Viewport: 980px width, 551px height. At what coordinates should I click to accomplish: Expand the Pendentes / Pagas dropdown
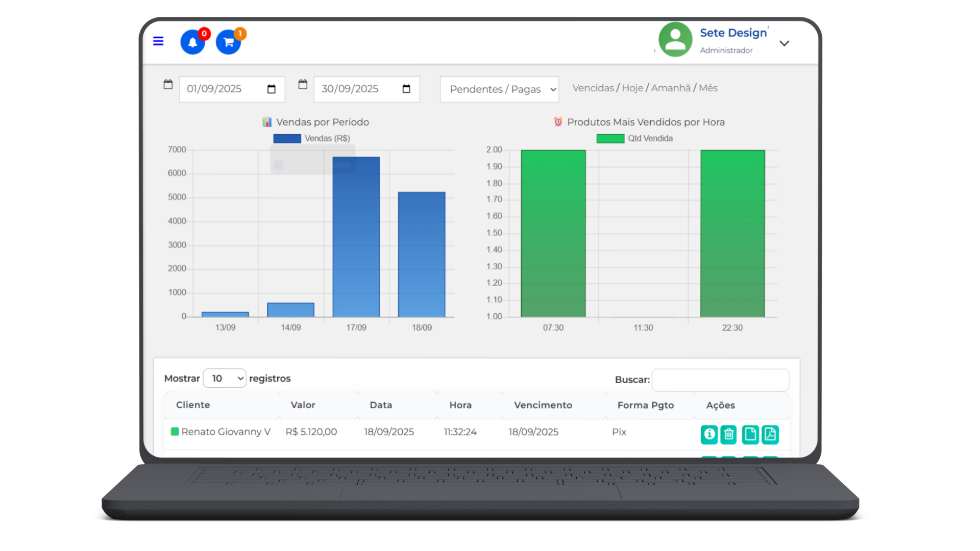click(499, 89)
